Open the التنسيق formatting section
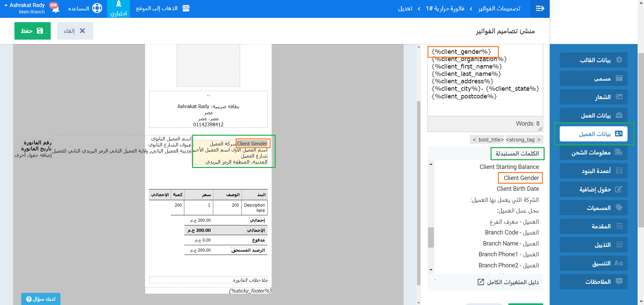This screenshot has height=305, width=644. [x=594, y=263]
